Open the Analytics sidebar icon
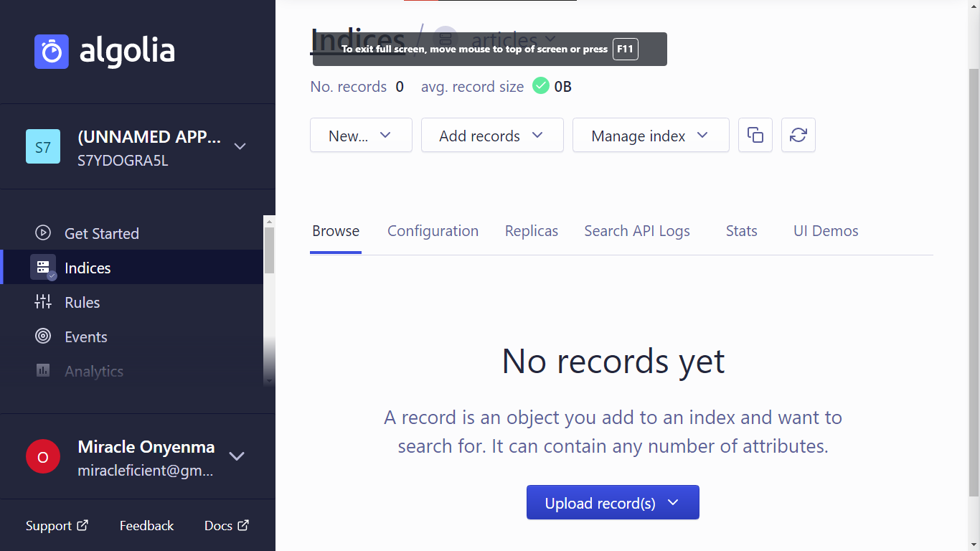 click(43, 370)
